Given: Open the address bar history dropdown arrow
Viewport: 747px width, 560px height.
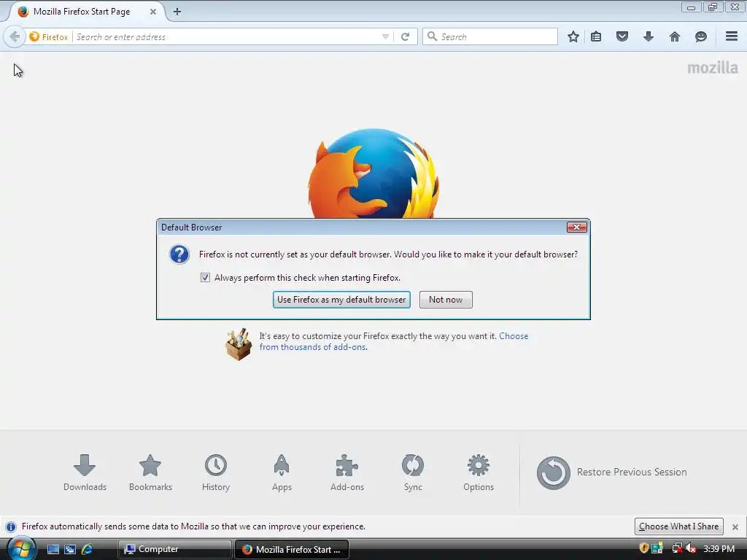Looking at the screenshot, I should (385, 36).
